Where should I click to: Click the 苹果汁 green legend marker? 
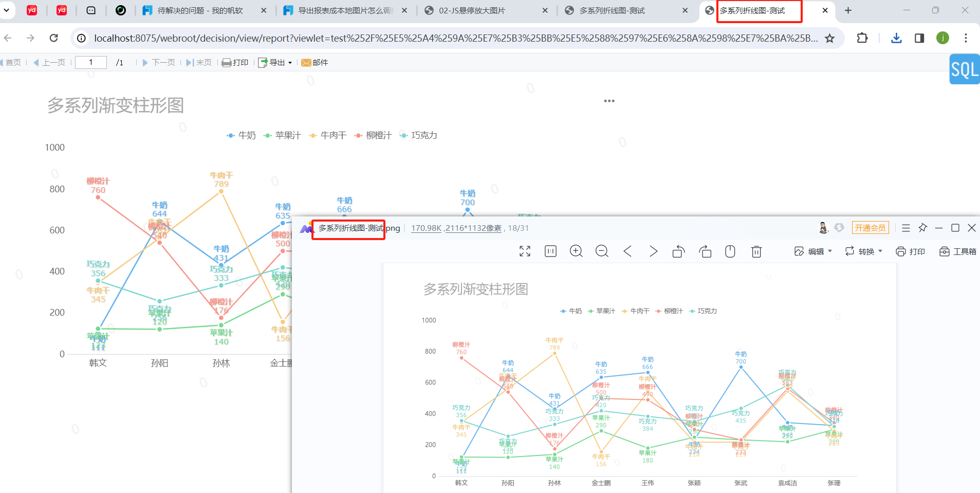(267, 136)
